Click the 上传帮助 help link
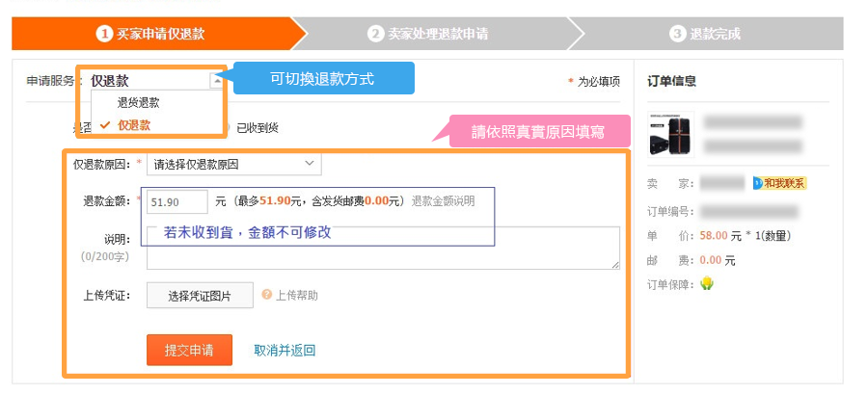The image size is (868, 395). click(297, 296)
